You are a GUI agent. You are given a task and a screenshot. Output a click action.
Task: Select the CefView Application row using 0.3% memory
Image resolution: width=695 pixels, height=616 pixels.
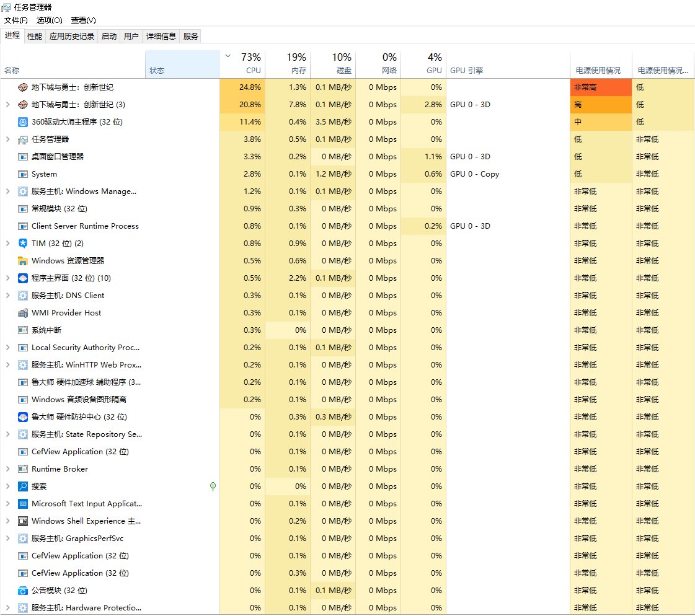[347, 573]
